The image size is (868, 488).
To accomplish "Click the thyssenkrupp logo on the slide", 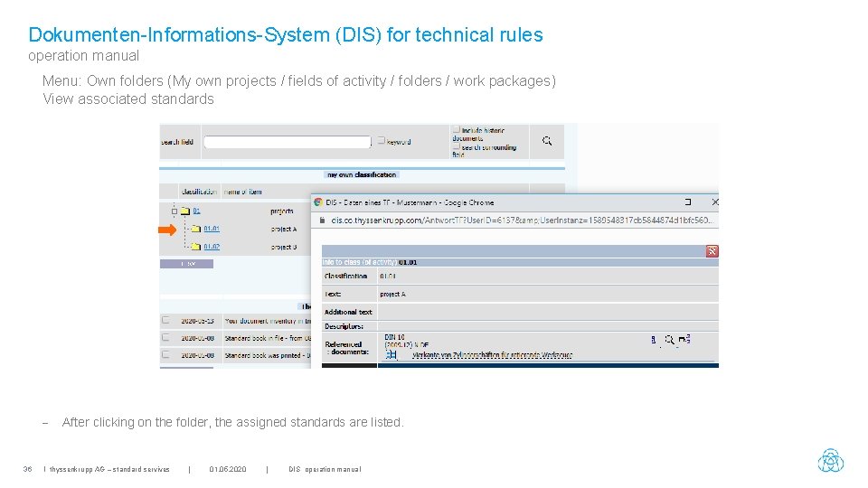I will coord(830,460).
